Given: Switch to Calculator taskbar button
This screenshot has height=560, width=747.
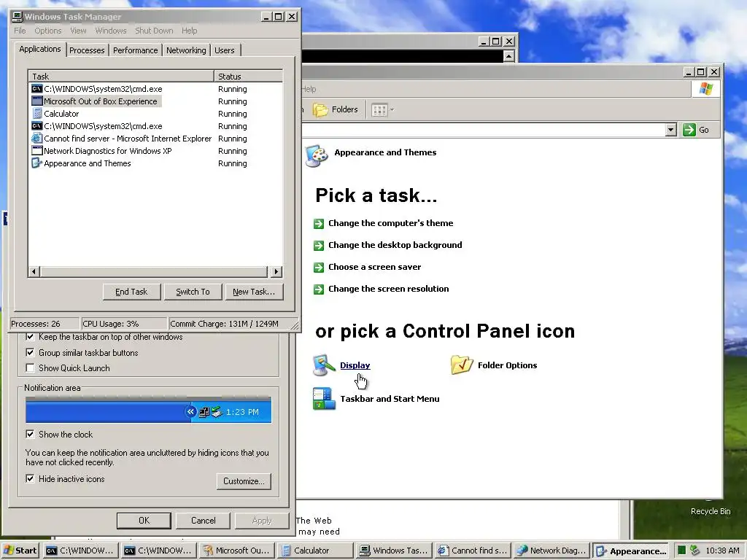Looking at the screenshot, I should point(315,551).
